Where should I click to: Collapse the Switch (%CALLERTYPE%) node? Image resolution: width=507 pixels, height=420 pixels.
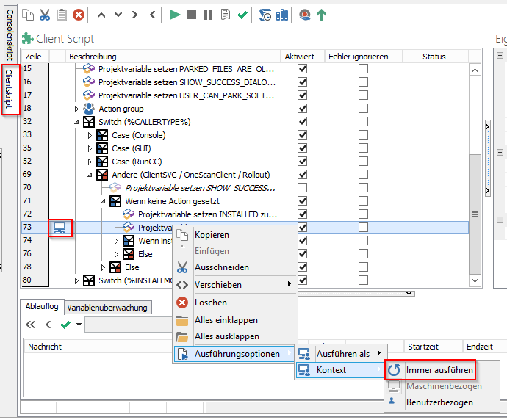tap(76, 122)
